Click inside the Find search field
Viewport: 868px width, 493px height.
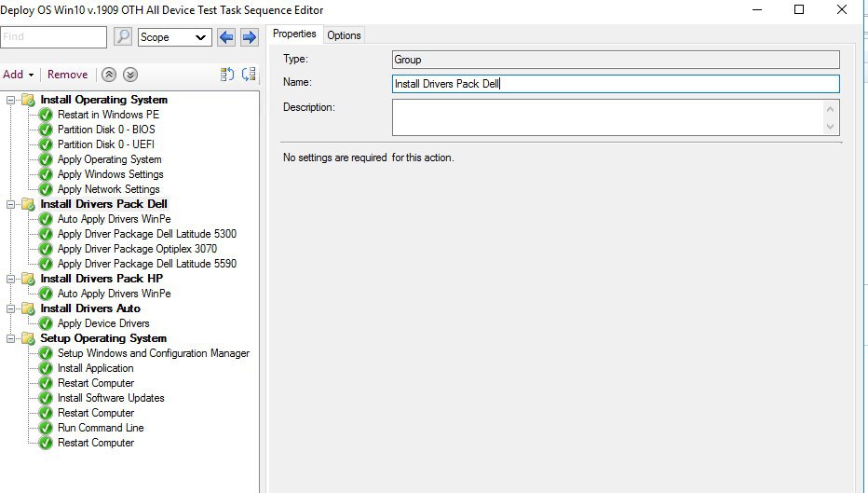[x=53, y=37]
